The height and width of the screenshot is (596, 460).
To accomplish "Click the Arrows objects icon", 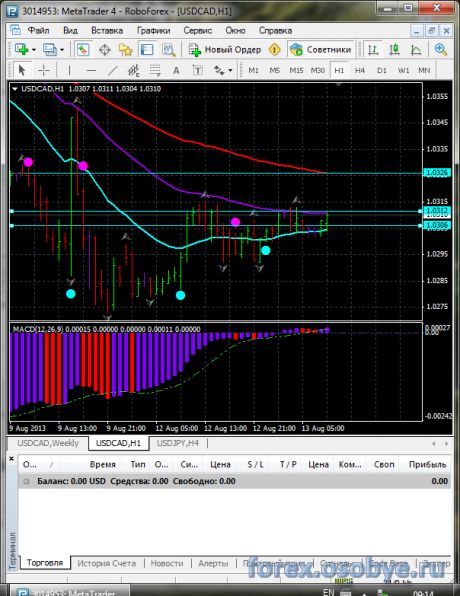I will coord(219,70).
